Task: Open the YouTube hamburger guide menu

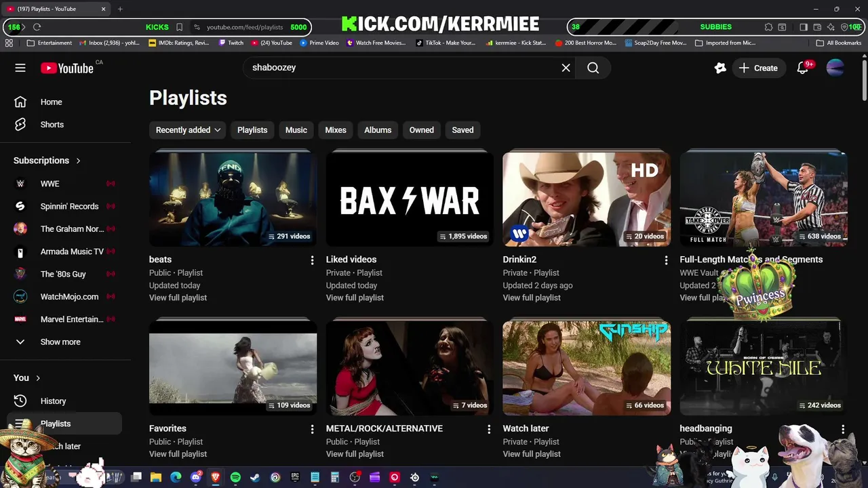Action: pyautogui.click(x=20, y=68)
